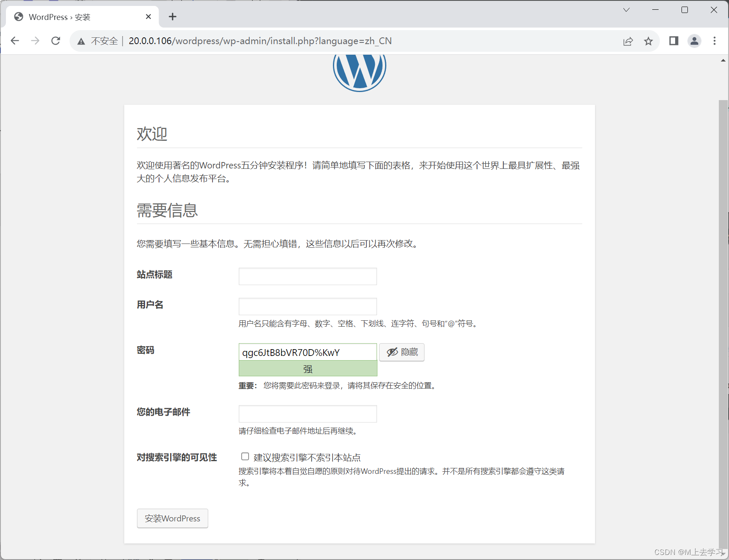729x560 pixels.
Task: Expand the tab search chevron
Action: 626,10
